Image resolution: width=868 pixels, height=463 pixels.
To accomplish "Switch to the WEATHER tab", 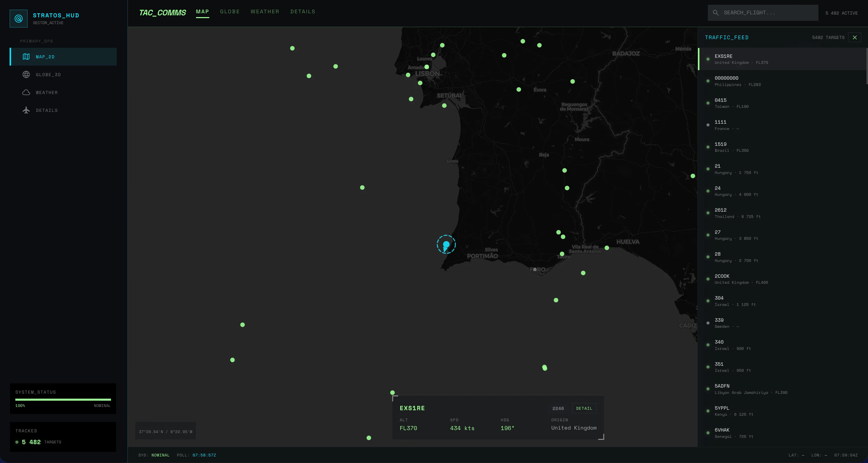I will (265, 12).
